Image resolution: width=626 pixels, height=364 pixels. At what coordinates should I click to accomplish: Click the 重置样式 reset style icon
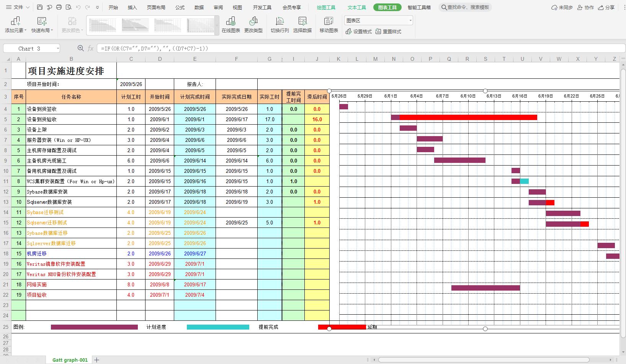tap(388, 32)
